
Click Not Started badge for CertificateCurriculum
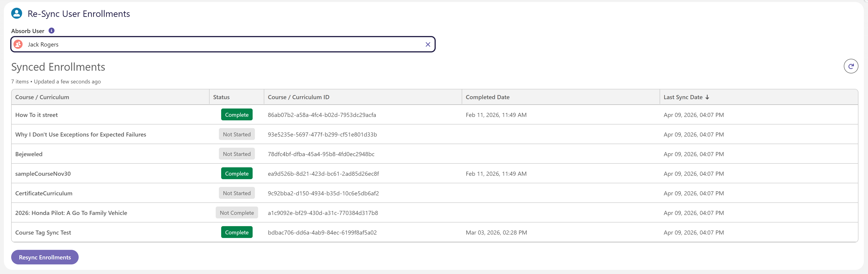click(x=236, y=193)
